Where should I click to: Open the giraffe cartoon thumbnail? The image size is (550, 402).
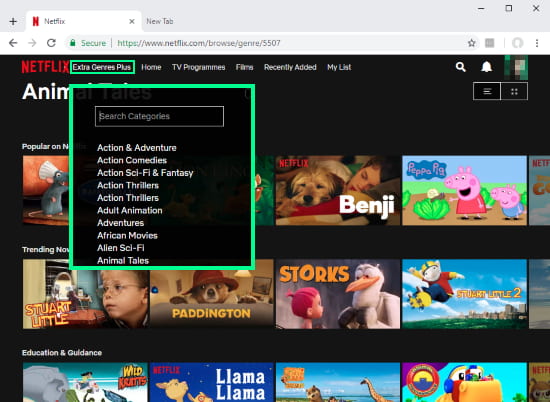click(x=338, y=382)
